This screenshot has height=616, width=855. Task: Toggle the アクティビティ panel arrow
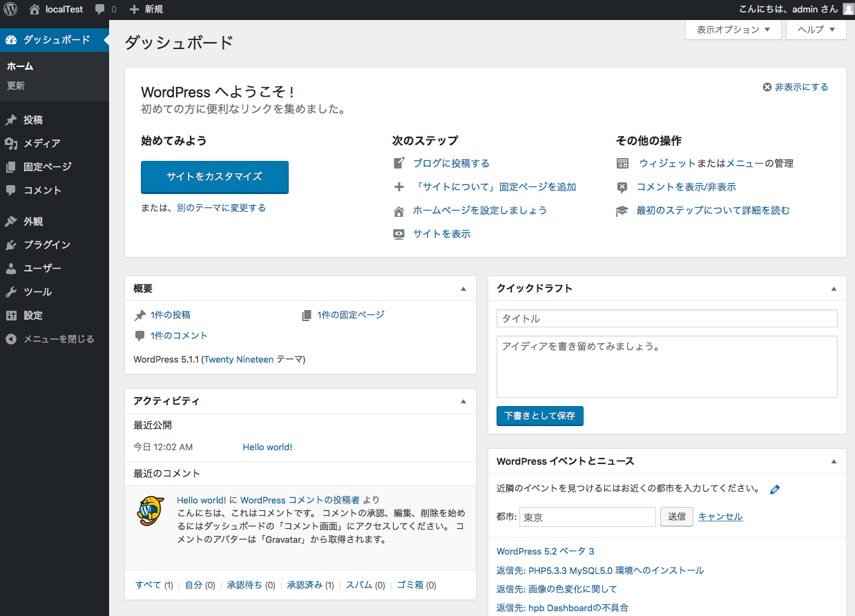tap(463, 401)
